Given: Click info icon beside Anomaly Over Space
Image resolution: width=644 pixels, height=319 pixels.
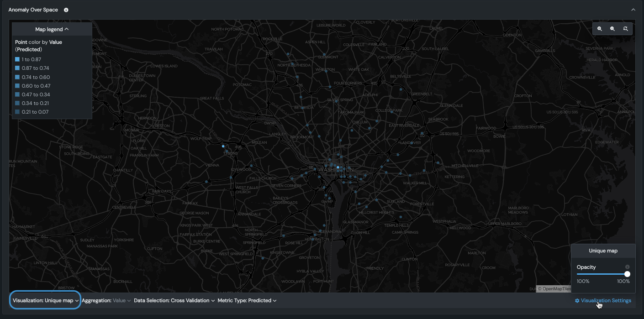Looking at the screenshot, I should (x=66, y=10).
